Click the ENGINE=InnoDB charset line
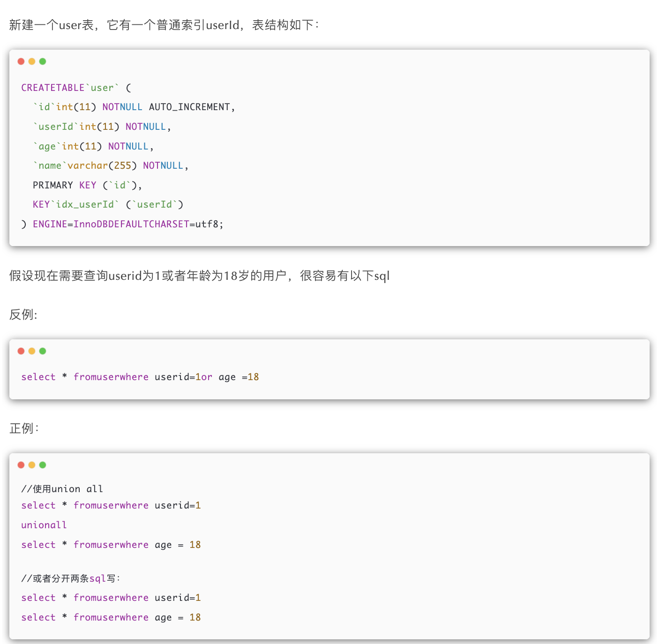The height and width of the screenshot is (644, 659). pos(122,225)
